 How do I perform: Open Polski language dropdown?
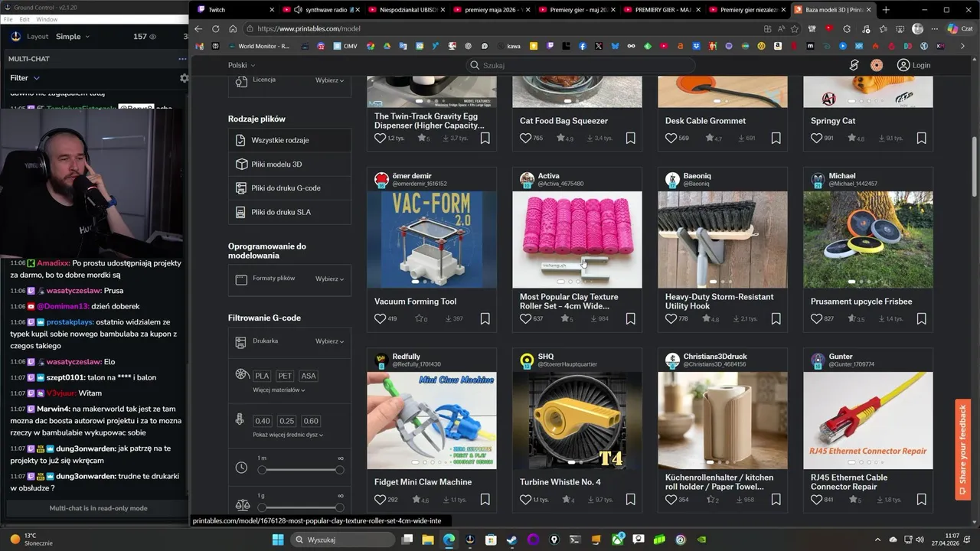(241, 65)
